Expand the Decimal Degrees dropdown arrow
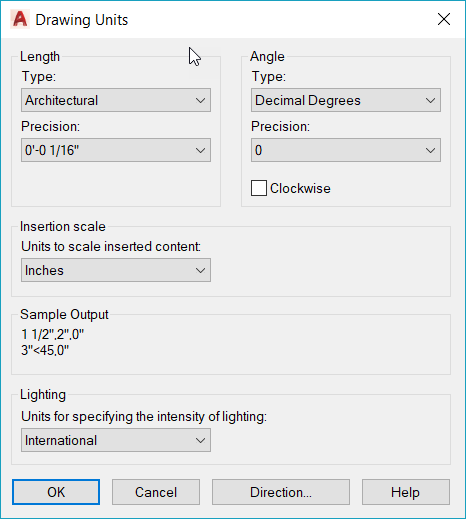466x519 pixels. tap(430, 100)
